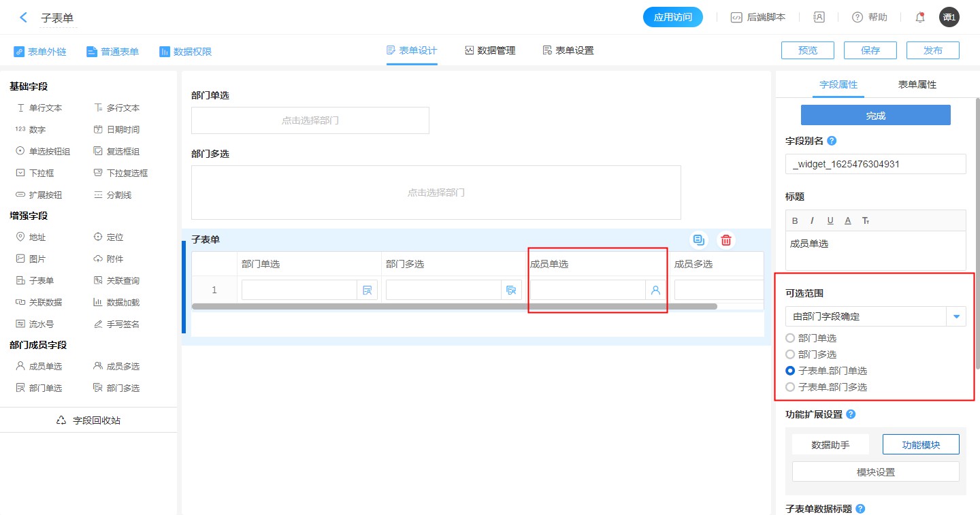980x515 pixels.
Task: Select the 子表单.部门多选 radio option
Action: click(790, 387)
